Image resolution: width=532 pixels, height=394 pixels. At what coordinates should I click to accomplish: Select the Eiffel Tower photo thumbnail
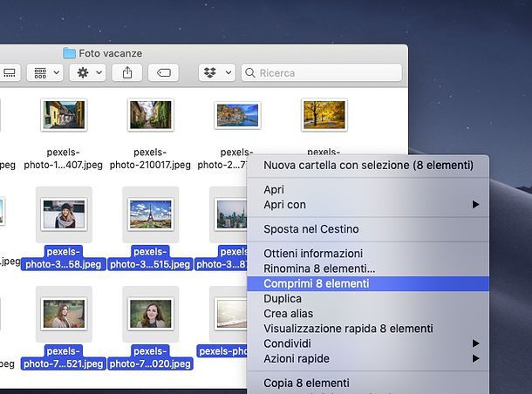(x=151, y=214)
